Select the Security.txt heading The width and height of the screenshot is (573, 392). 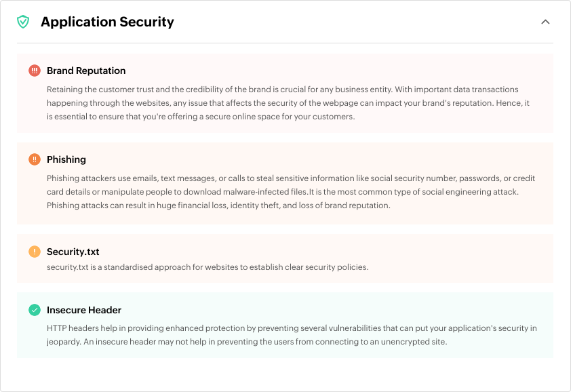click(x=75, y=251)
